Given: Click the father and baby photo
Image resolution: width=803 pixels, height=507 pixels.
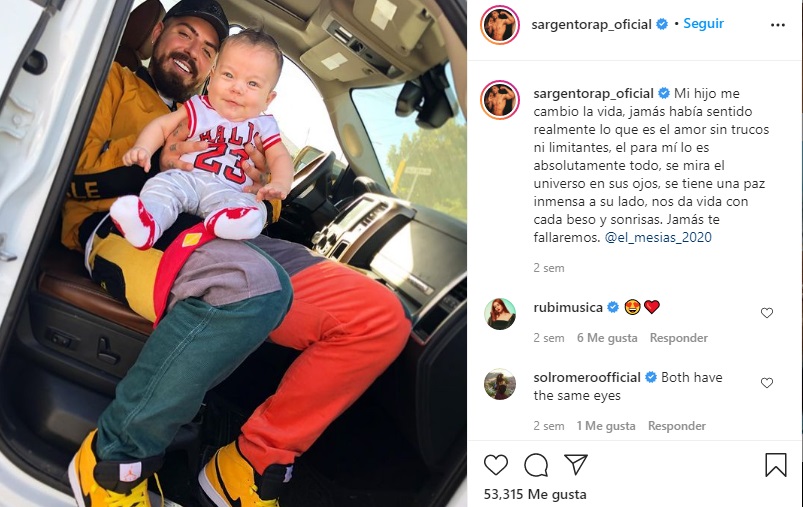Looking at the screenshot, I should pos(234,254).
